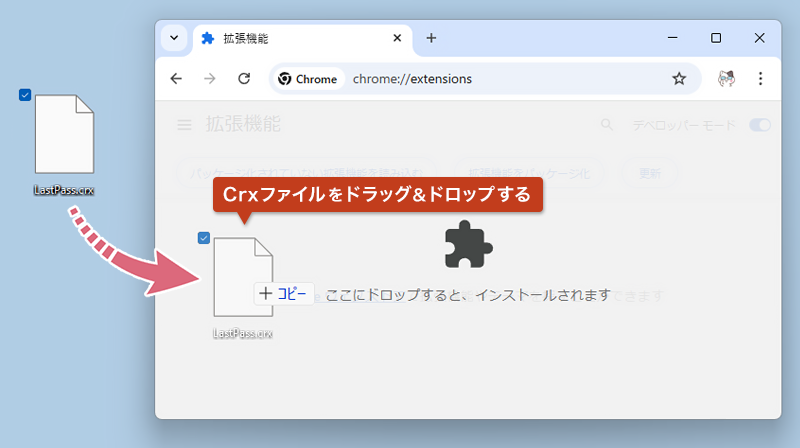Open the profile avatar menu
Screen dimensions: 800x448
pyautogui.click(x=726, y=79)
